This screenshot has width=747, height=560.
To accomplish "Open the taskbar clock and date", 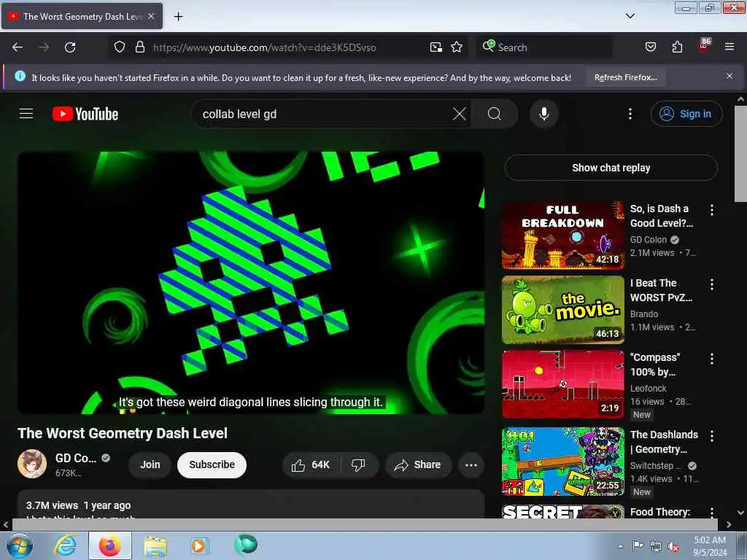I will (710, 545).
